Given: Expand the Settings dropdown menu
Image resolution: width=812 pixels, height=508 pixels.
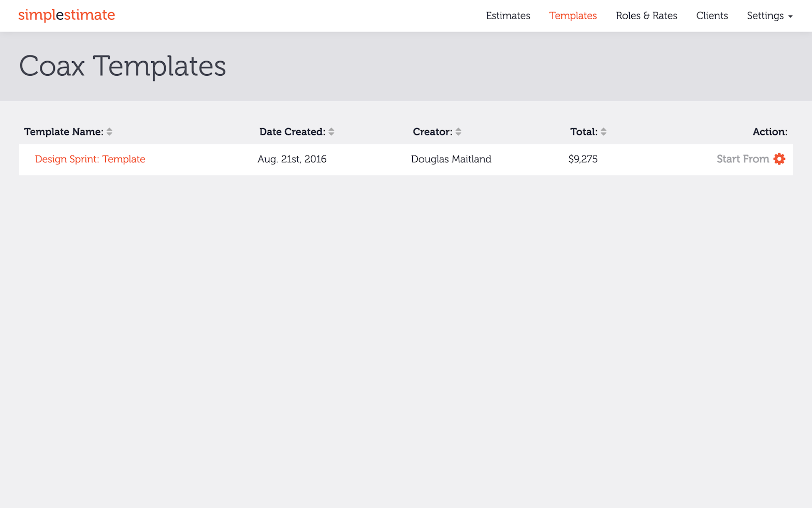Looking at the screenshot, I should pyautogui.click(x=769, y=16).
